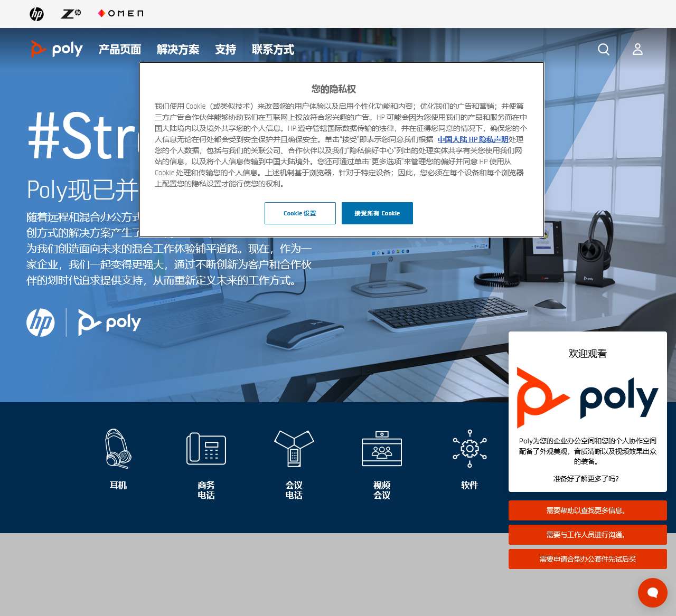Select the video conferencing icon above 视频会议
This screenshot has height=616, width=676.
tap(382, 449)
